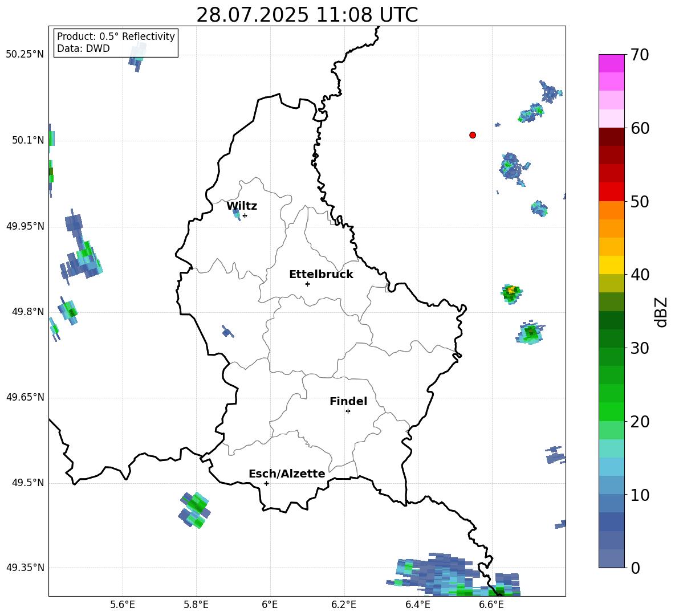Click the green radar echo southwest near 5.8°E
This screenshot has height=616, width=675.
click(x=195, y=509)
